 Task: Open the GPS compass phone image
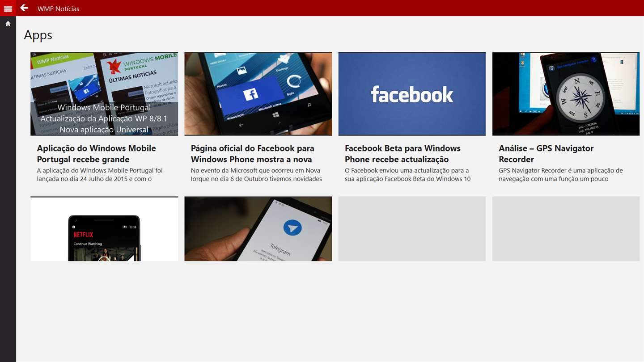[x=566, y=94]
